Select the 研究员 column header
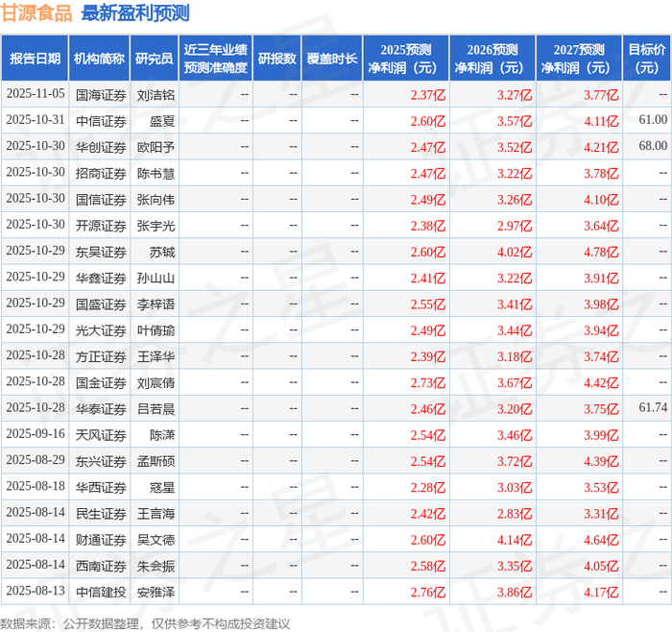This screenshot has height=632, width=672. [155, 59]
